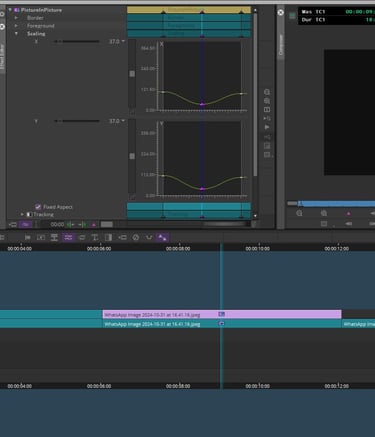Click the Foreground keyframe track bar
Viewport: 375px width, 437px height.
(189, 26)
